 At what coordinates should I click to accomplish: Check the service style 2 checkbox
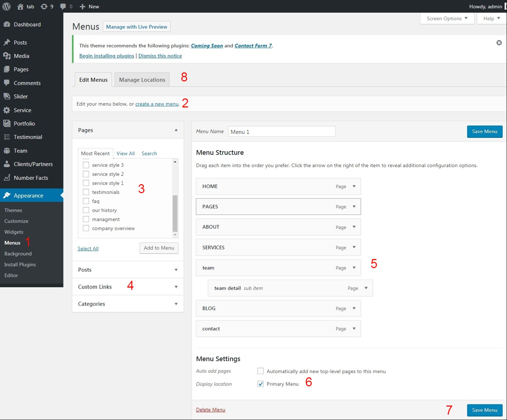click(86, 174)
